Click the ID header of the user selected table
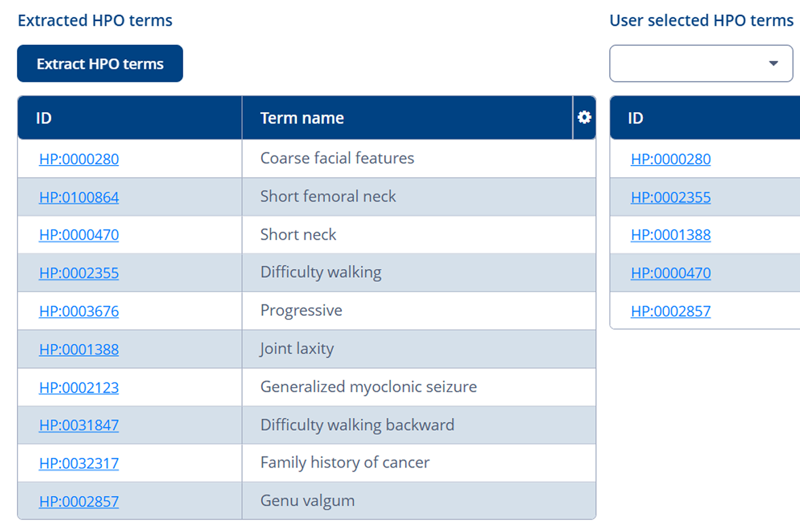Screen dimensions: 800x532 [x=635, y=118]
